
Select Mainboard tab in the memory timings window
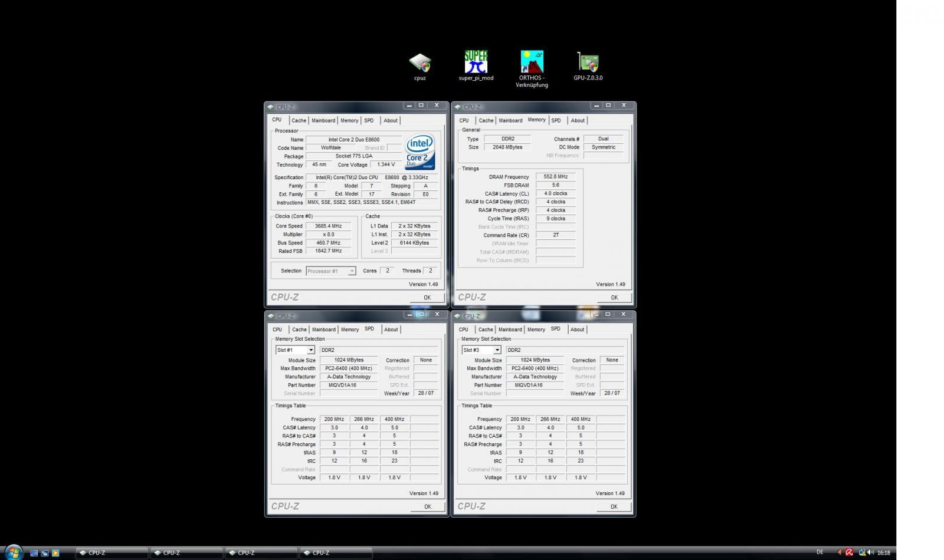(x=510, y=120)
